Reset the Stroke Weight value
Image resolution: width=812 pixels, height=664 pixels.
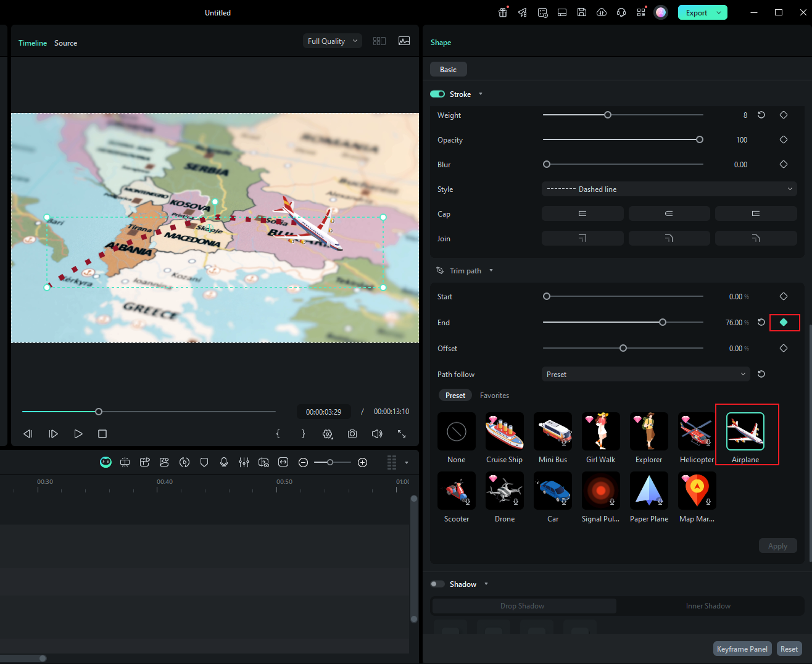click(x=761, y=115)
